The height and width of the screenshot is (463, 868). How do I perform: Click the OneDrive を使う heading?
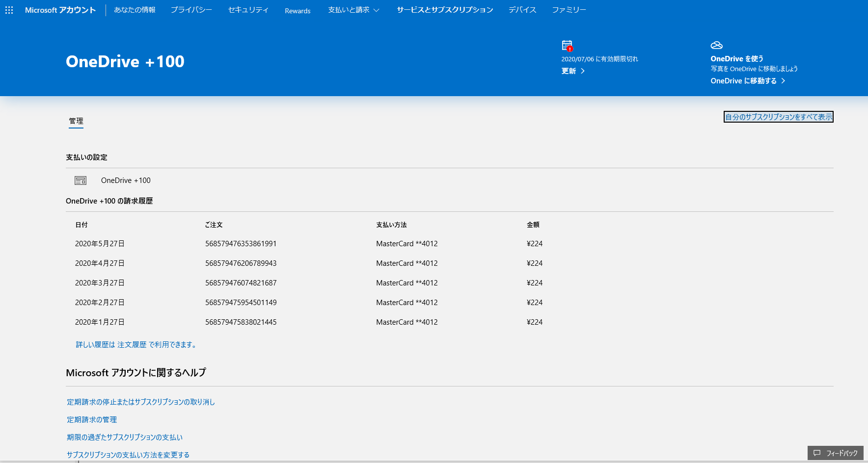click(x=737, y=59)
